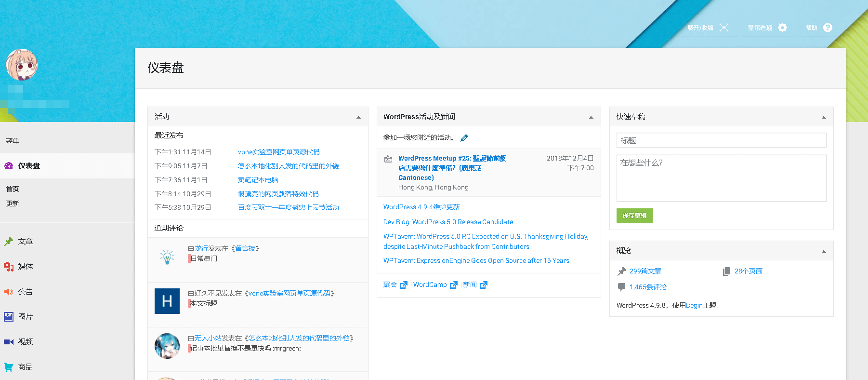
Task: Collapse the 活动 activity panel
Action: point(358,117)
